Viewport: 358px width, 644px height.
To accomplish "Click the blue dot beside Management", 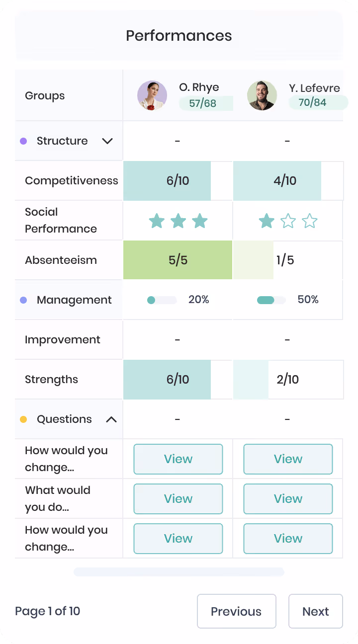I will click(x=23, y=300).
